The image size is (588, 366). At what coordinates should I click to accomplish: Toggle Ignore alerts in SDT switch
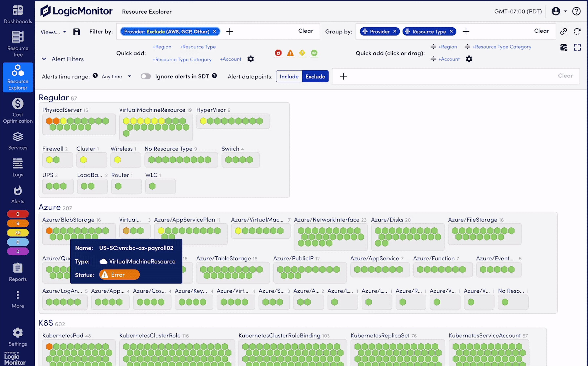pyautogui.click(x=146, y=76)
